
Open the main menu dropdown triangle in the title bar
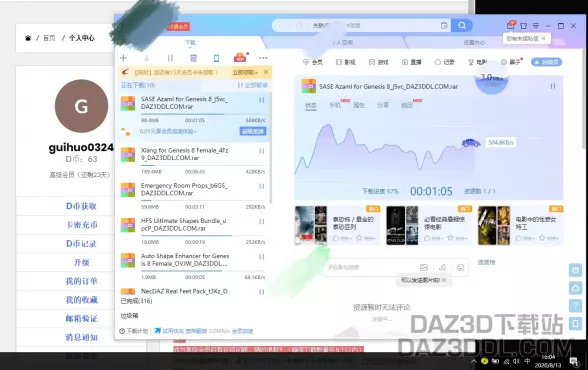pyautogui.click(x=536, y=26)
